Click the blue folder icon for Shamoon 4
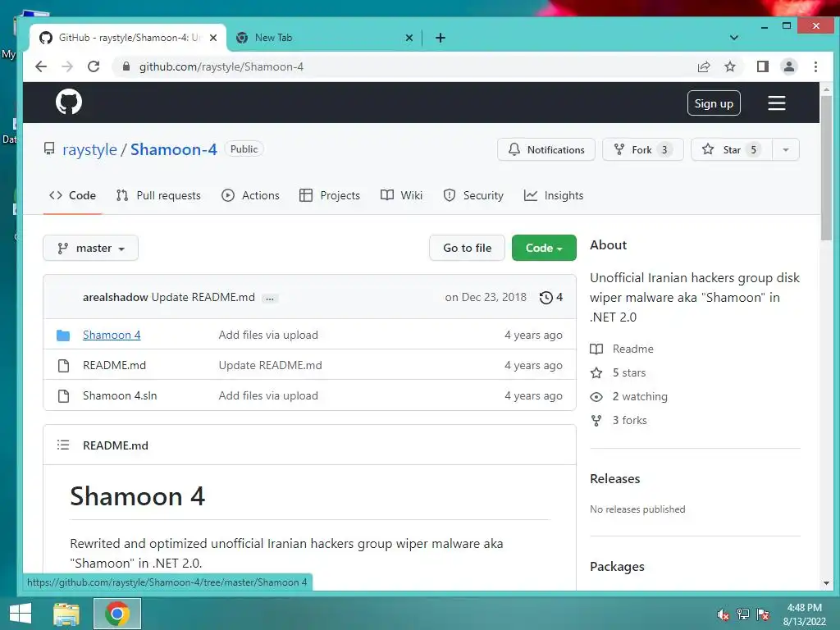 point(63,336)
